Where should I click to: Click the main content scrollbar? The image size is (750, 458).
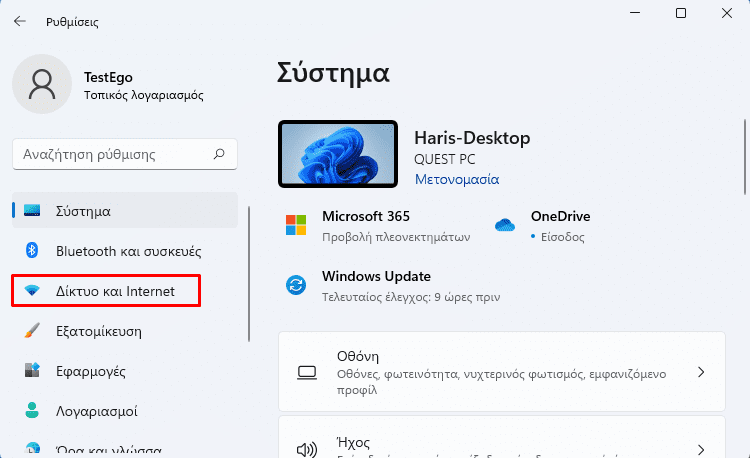745,157
